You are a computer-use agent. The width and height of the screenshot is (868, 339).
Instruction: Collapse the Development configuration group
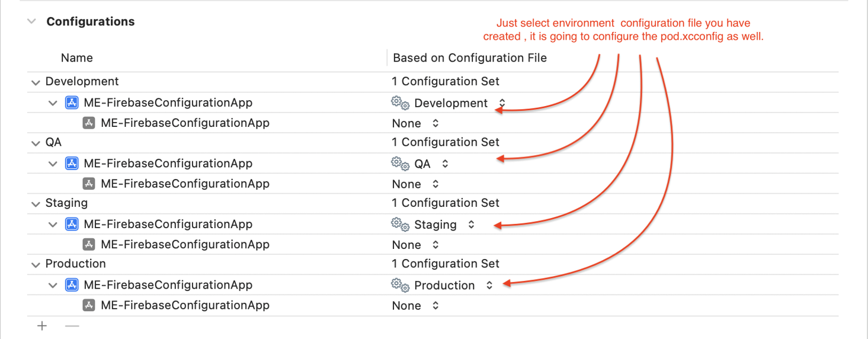pos(36,82)
